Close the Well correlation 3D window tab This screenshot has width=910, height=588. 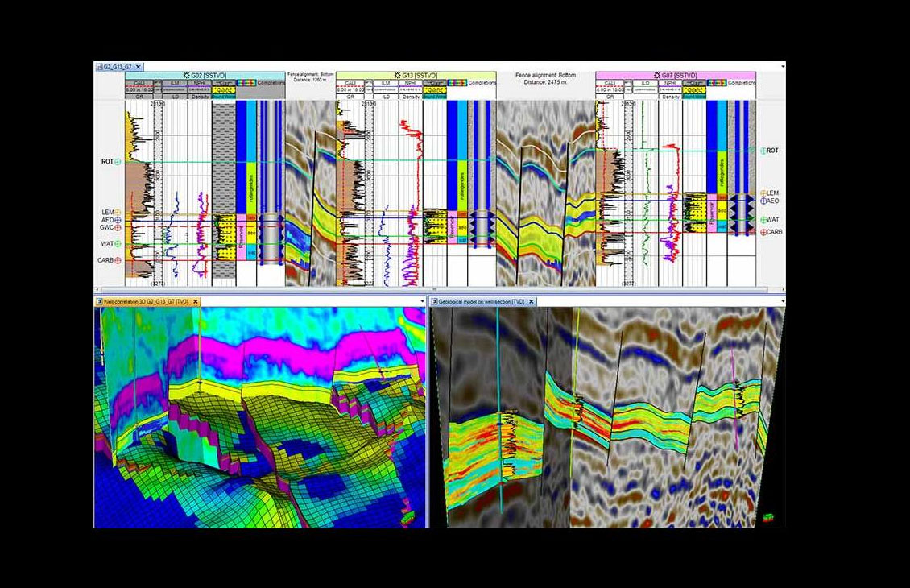click(x=196, y=301)
